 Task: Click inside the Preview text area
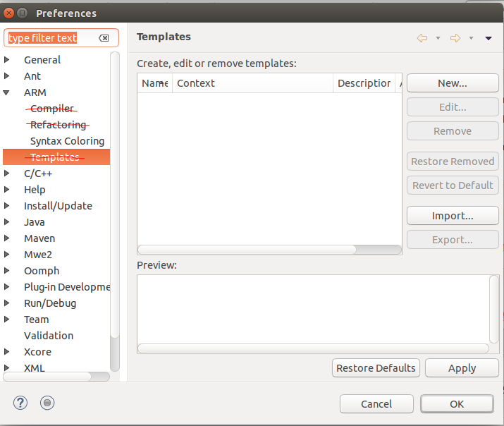click(x=313, y=309)
